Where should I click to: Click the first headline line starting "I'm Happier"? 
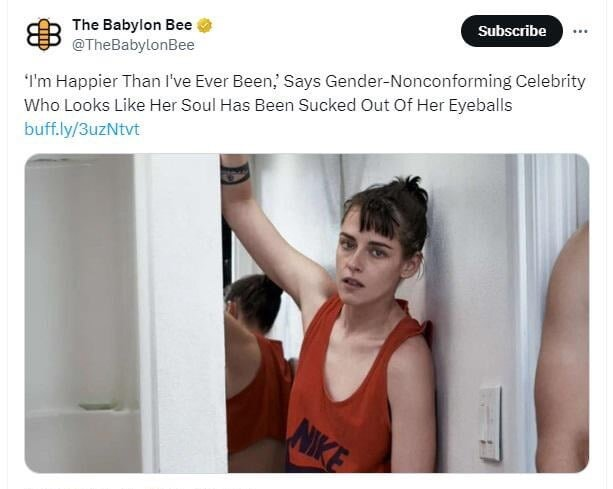click(x=305, y=81)
